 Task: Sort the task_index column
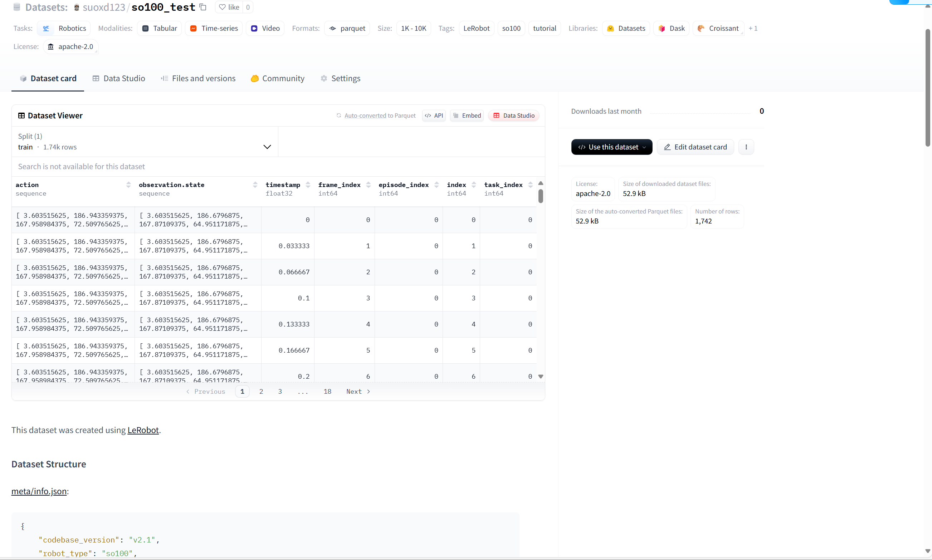[x=530, y=185]
